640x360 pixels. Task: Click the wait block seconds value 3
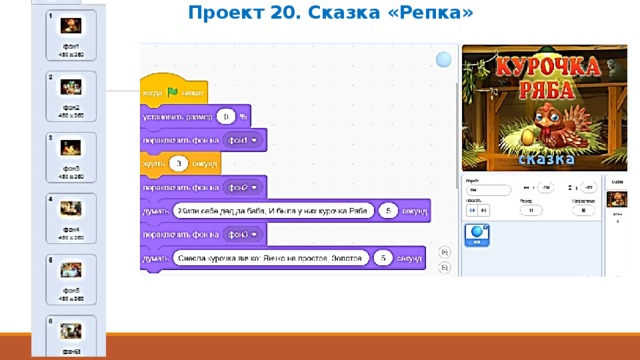click(178, 164)
